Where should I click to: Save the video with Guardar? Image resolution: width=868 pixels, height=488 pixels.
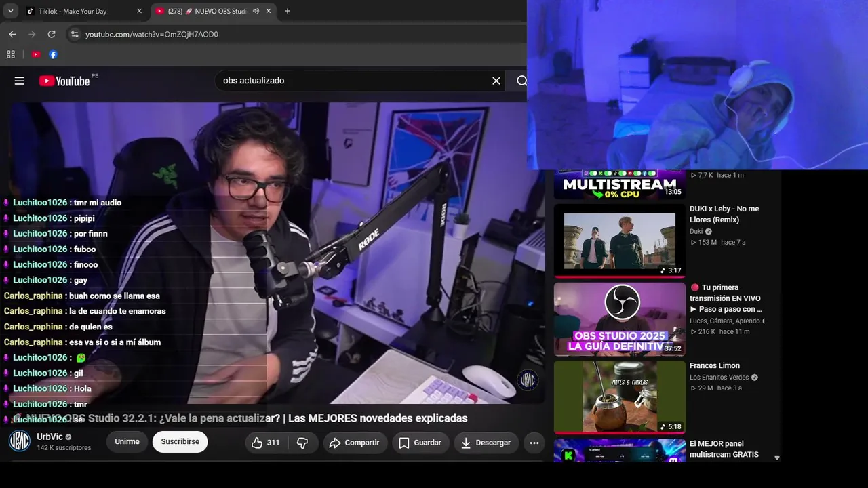[420, 443]
